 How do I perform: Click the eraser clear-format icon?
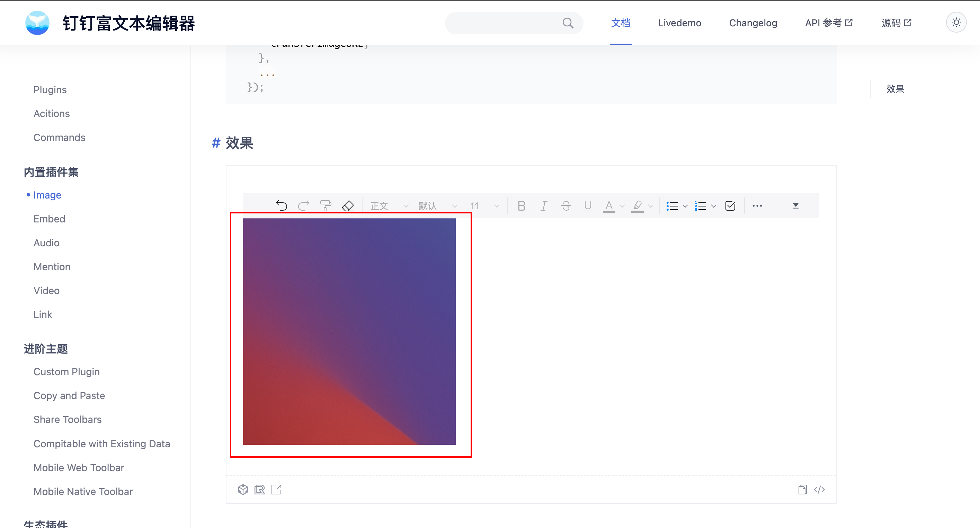click(348, 206)
